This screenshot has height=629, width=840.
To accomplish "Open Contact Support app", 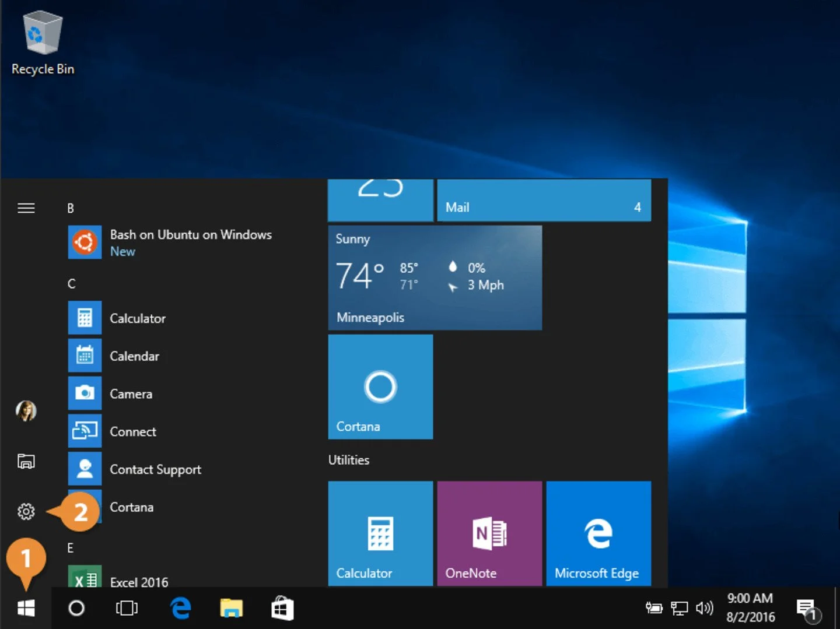I will 135,469.
